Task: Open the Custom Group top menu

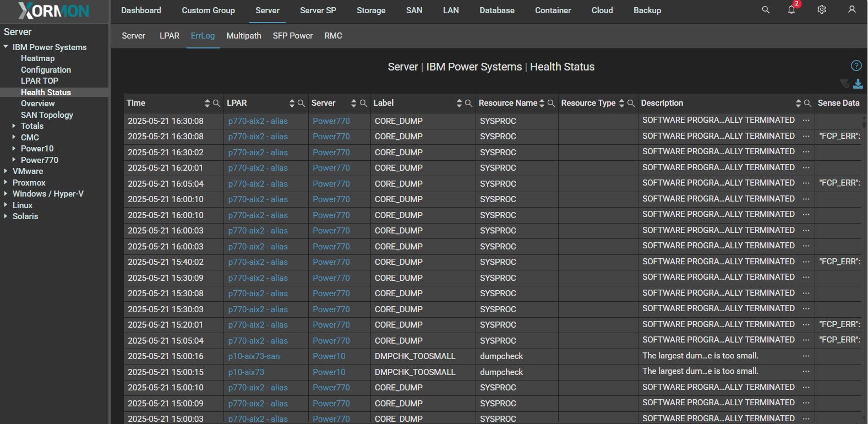Action: [x=208, y=10]
